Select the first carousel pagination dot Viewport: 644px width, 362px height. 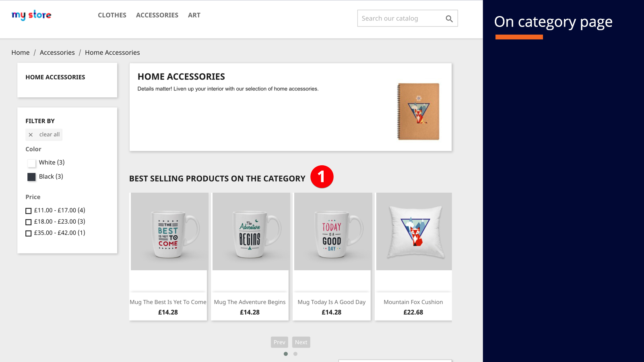pyautogui.click(x=286, y=354)
